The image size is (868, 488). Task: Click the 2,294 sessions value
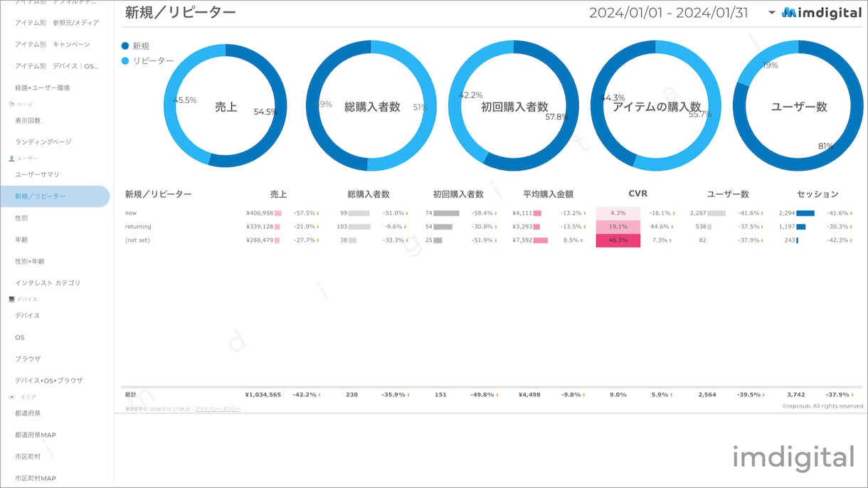point(787,213)
